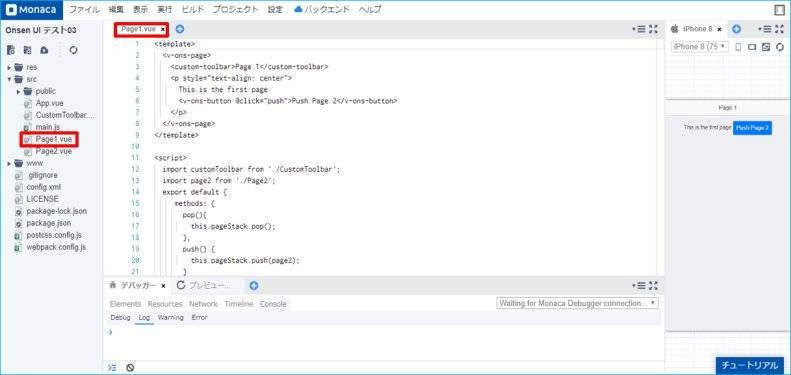Close the デバッガー tab

(x=163, y=286)
